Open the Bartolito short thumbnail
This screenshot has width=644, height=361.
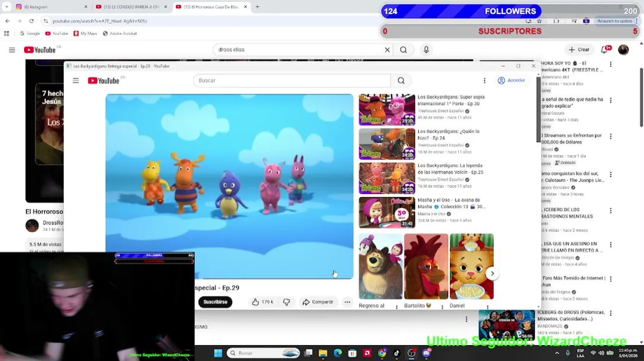(426, 266)
